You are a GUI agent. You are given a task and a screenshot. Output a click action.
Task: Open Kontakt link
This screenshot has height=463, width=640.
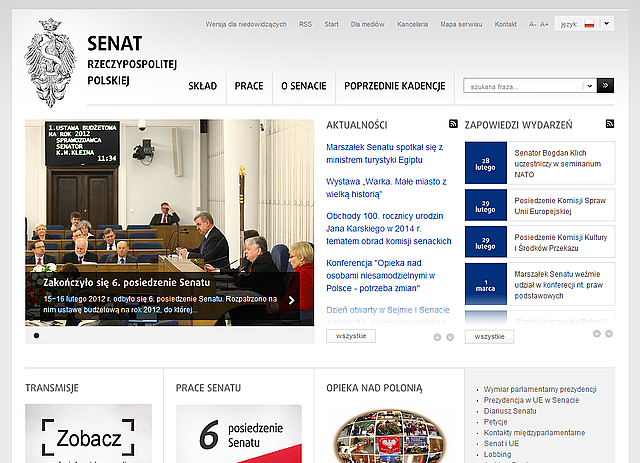coord(506,24)
